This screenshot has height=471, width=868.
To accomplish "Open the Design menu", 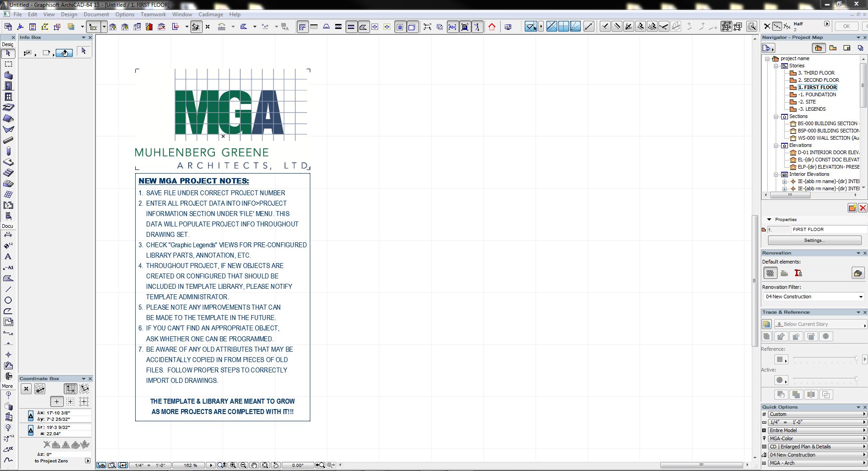I will pyautogui.click(x=69, y=14).
